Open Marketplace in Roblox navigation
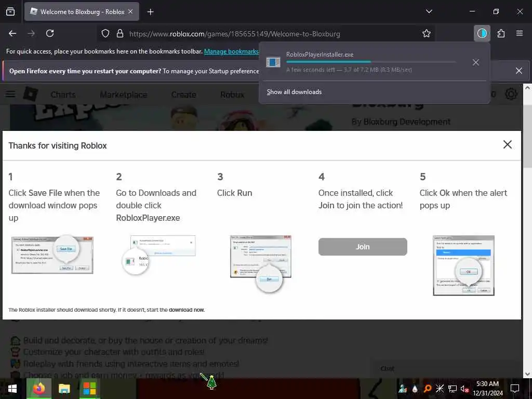The image size is (532, 399). [124, 95]
